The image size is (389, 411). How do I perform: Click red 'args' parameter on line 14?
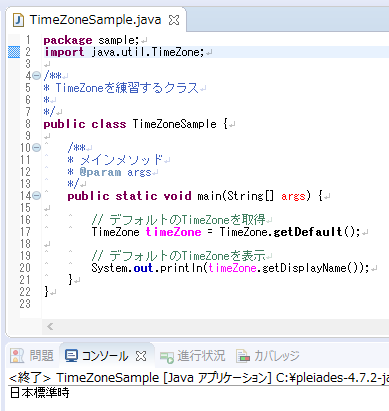tap(293, 196)
